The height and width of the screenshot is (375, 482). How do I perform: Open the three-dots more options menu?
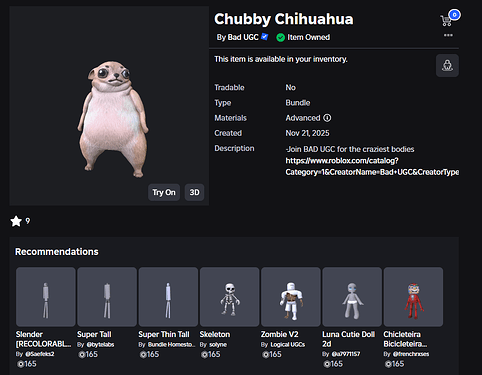pyautogui.click(x=448, y=35)
